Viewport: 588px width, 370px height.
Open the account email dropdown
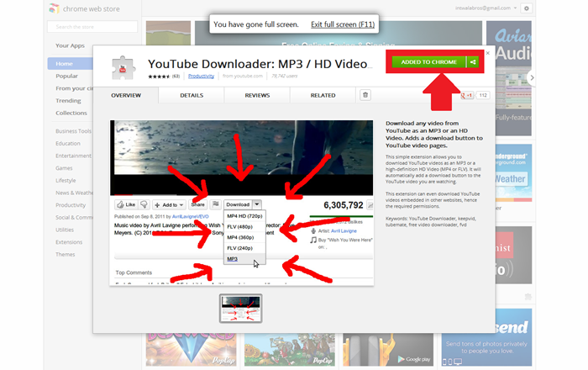click(486, 8)
